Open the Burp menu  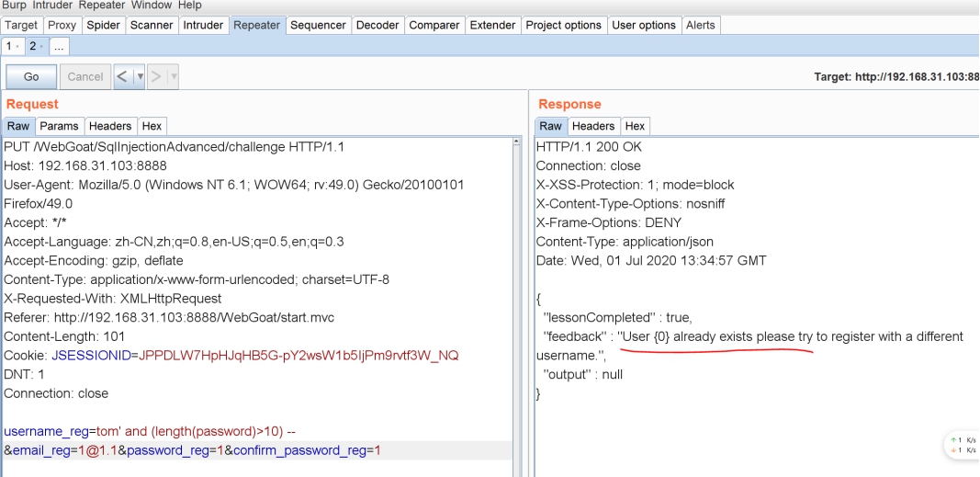[15, 5]
